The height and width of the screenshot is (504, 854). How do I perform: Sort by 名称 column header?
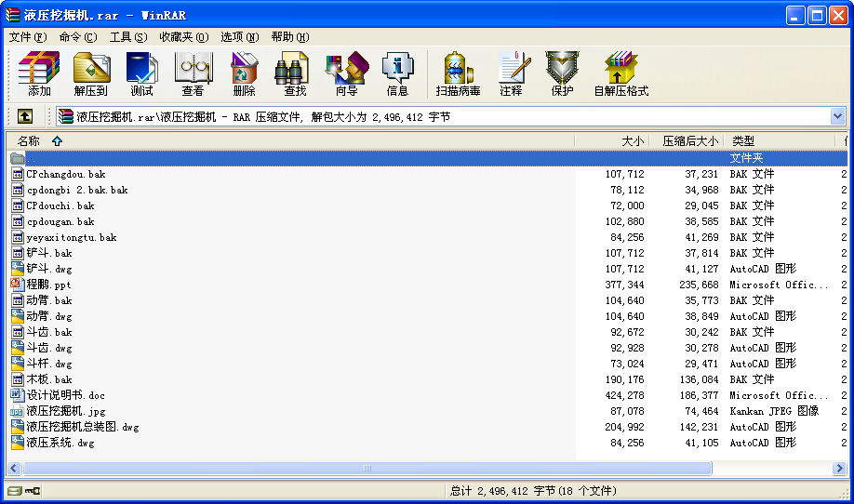pyautogui.click(x=291, y=141)
